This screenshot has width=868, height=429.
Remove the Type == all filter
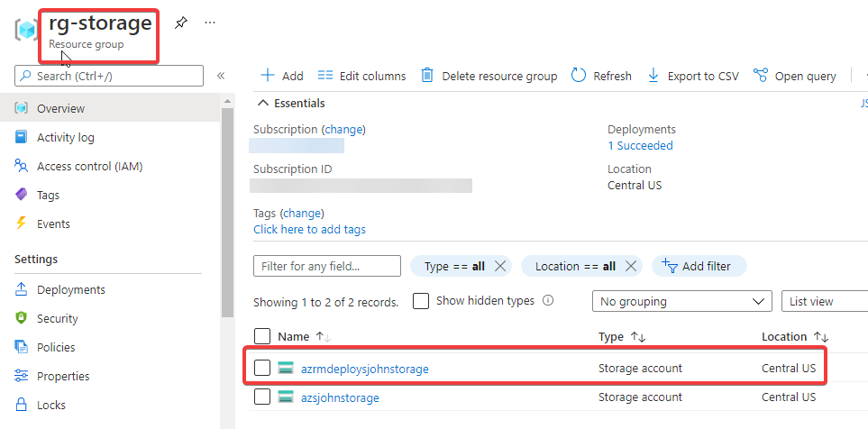tap(500, 266)
